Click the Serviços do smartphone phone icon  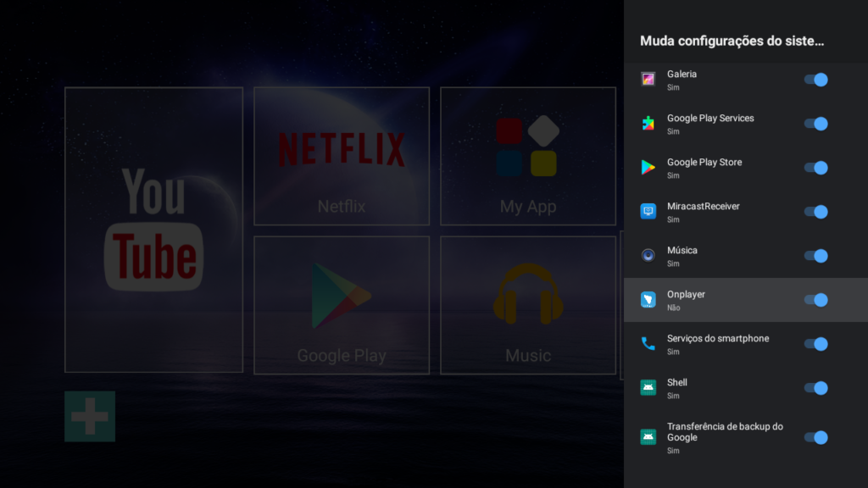648,344
